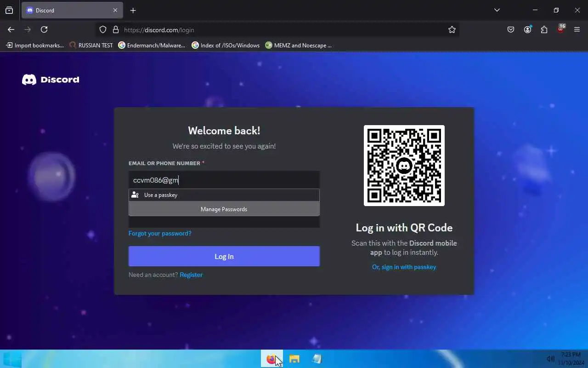Viewport: 588px width, 368px height.
Task: Open Endermanch/Malware bookmark
Action: tap(152, 45)
